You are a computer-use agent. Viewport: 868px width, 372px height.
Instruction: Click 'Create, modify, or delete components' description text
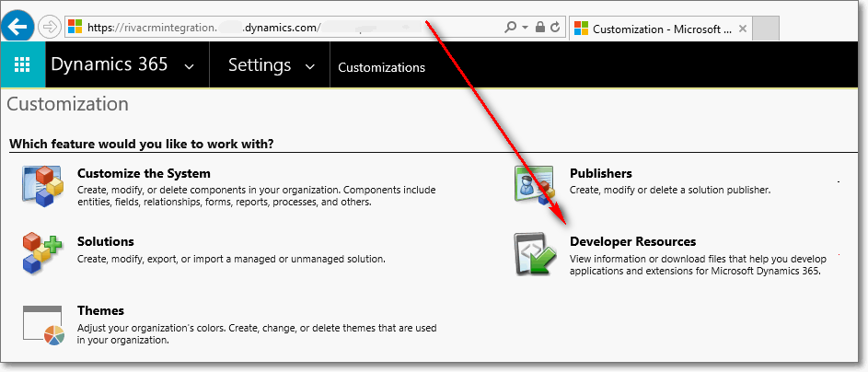(x=256, y=196)
